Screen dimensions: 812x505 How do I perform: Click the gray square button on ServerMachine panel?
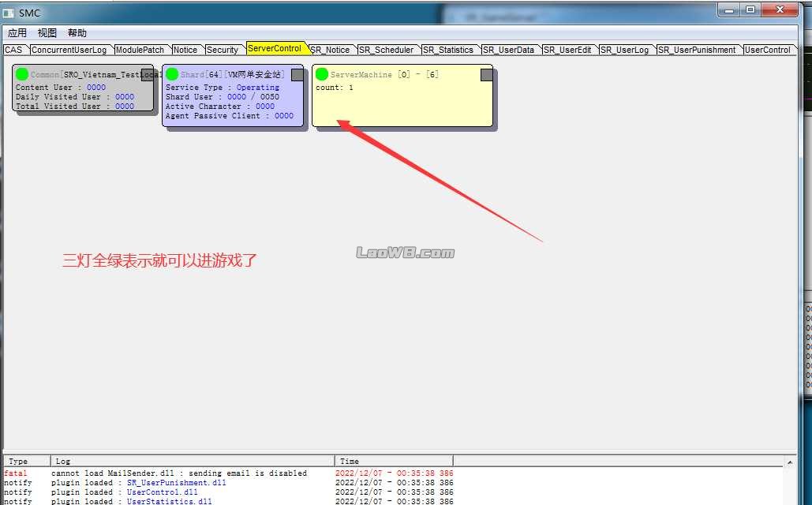pyautogui.click(x=487, y=75)
